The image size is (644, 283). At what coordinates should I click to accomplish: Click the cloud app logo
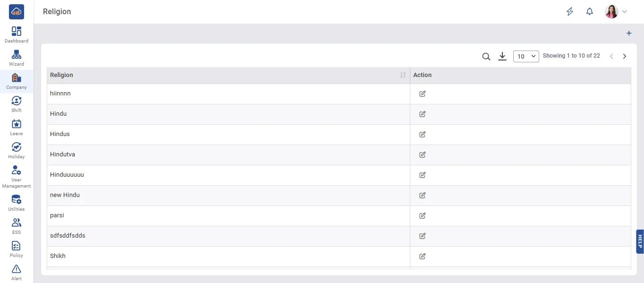click(x=17, y=12)
